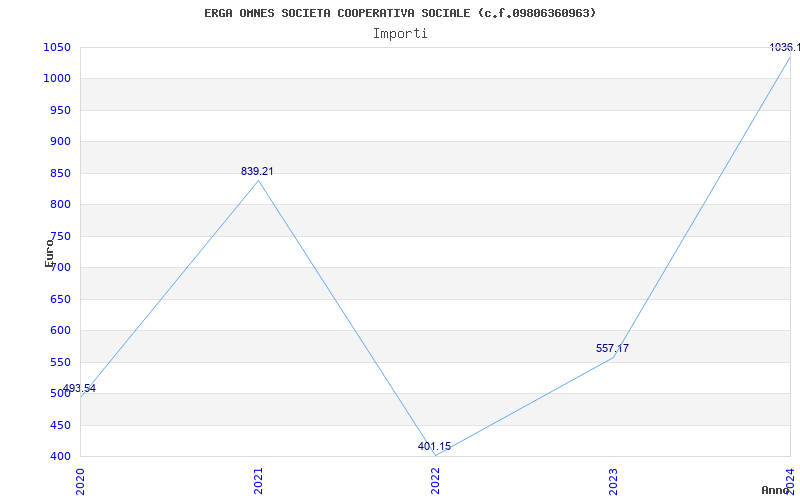Select the 557.17 data point label

[612, 348]
